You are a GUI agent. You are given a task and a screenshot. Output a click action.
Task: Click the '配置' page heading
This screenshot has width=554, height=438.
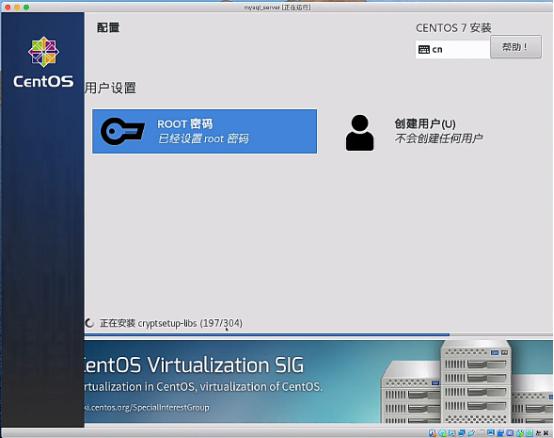[108, 28]
